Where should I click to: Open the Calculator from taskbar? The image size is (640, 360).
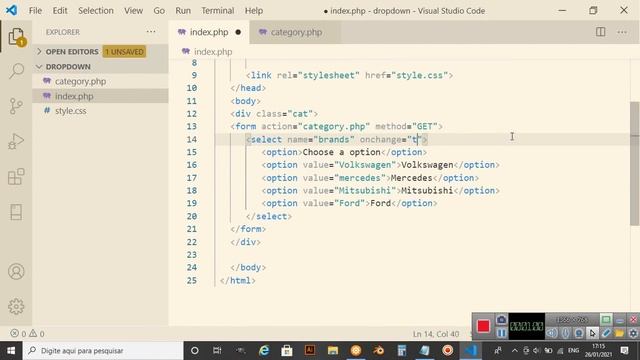[x=402, y=351]
